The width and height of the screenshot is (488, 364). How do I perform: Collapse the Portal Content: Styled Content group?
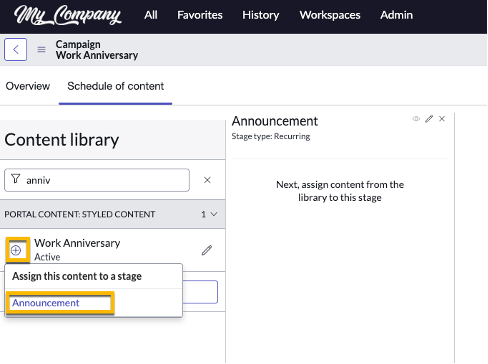(214, 214)
